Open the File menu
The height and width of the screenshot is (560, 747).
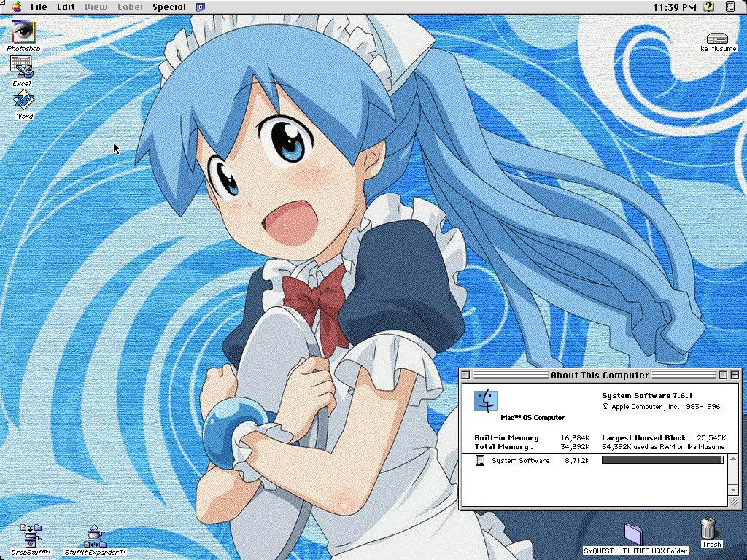(39, 7)
